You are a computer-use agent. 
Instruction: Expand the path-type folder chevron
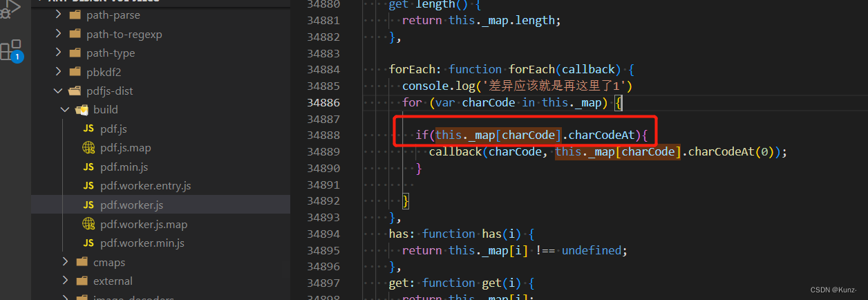59,53
